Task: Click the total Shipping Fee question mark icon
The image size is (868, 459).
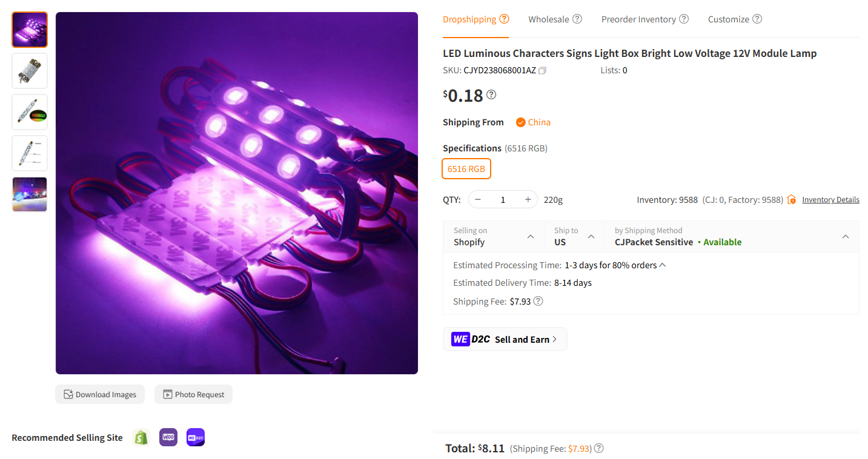Action: tap(598, 448)
